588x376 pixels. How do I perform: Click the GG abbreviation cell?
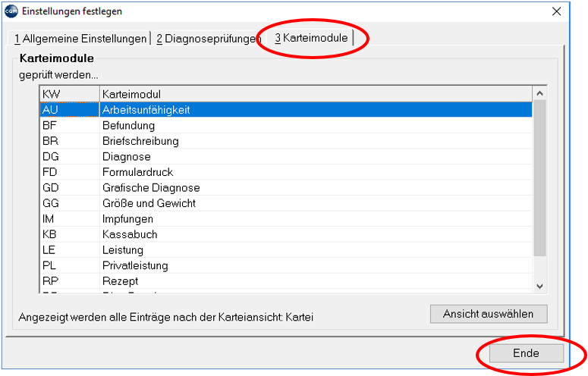pos(70,203)
